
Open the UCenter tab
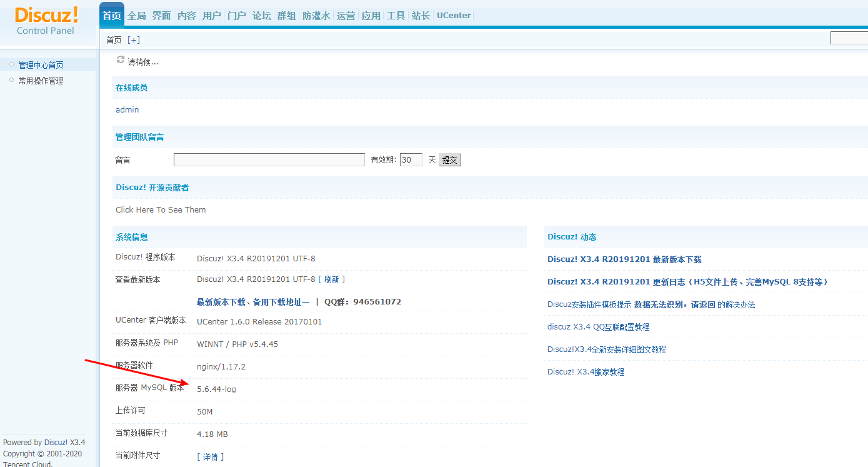click(454, 16)
